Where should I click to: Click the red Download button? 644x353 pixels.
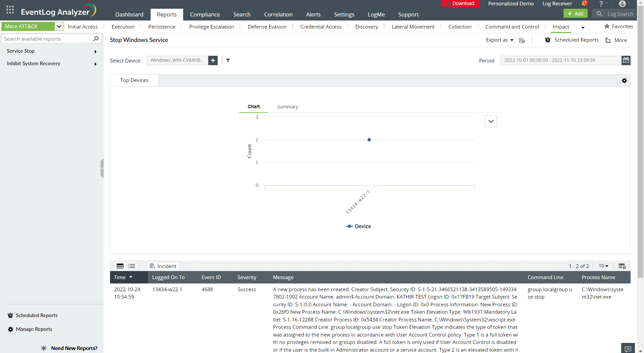(460, 3)
